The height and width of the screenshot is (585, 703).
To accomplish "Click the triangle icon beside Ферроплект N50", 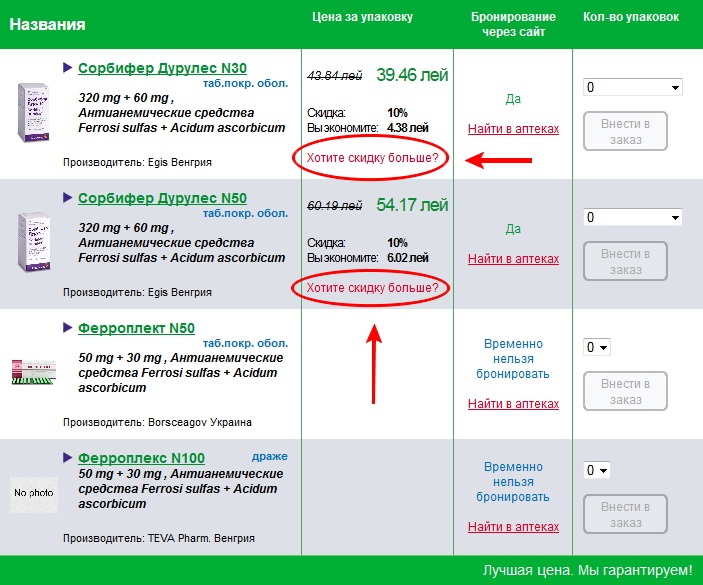I will tap(67, 327).
